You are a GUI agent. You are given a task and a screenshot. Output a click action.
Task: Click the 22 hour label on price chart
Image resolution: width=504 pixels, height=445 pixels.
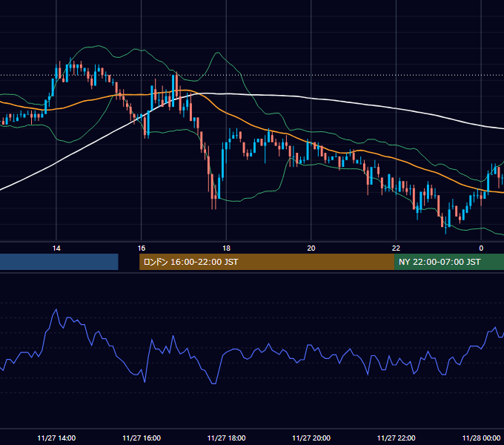[x=396, y=248]
